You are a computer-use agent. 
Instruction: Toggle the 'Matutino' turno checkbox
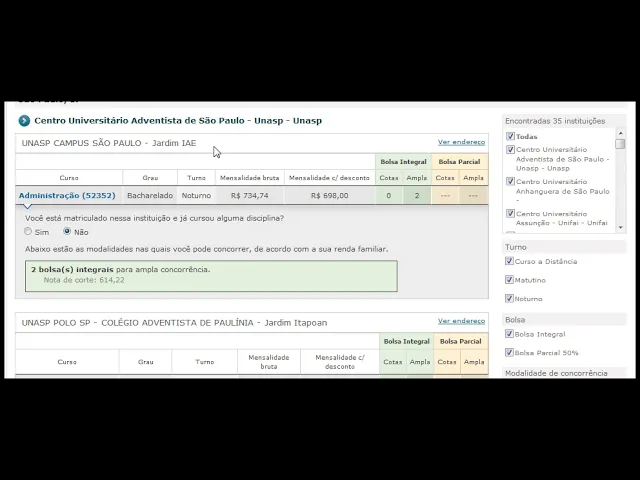pyautogui.click(x=509, y=280)
